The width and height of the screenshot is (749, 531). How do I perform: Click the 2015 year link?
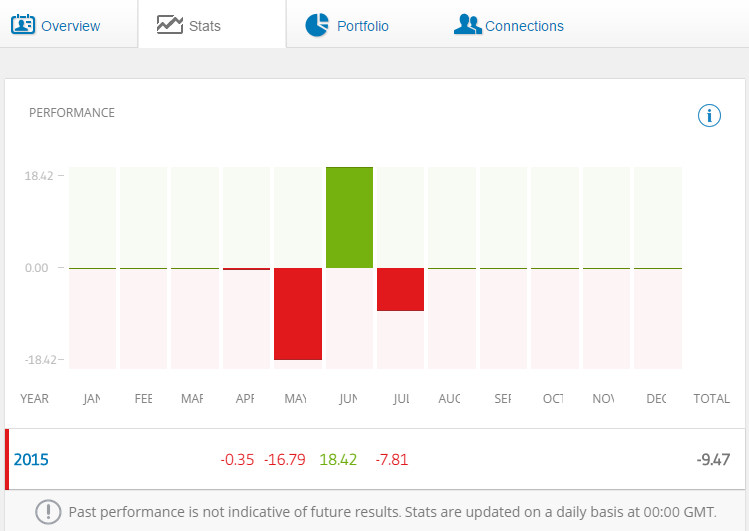[31, 460]
